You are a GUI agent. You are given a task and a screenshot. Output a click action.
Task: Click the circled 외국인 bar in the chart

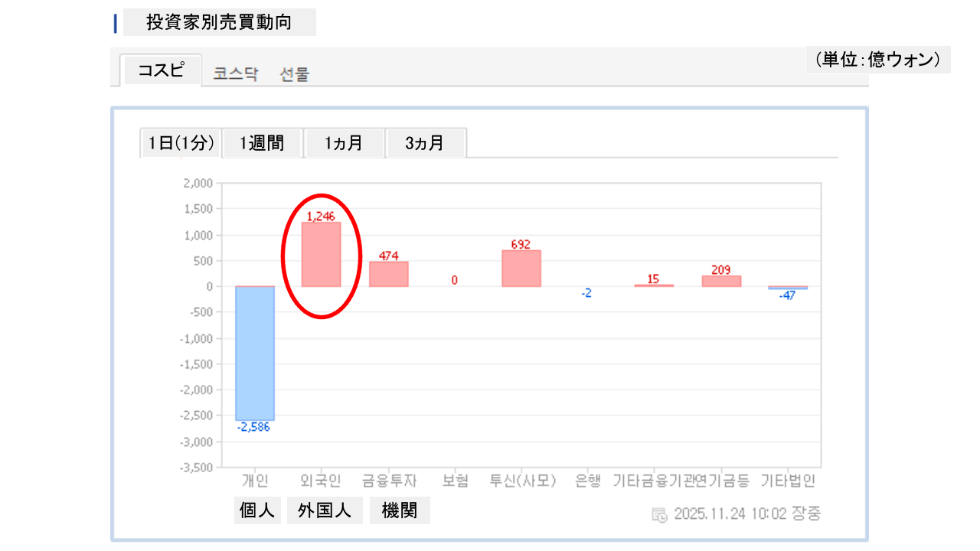click(321, 254)
